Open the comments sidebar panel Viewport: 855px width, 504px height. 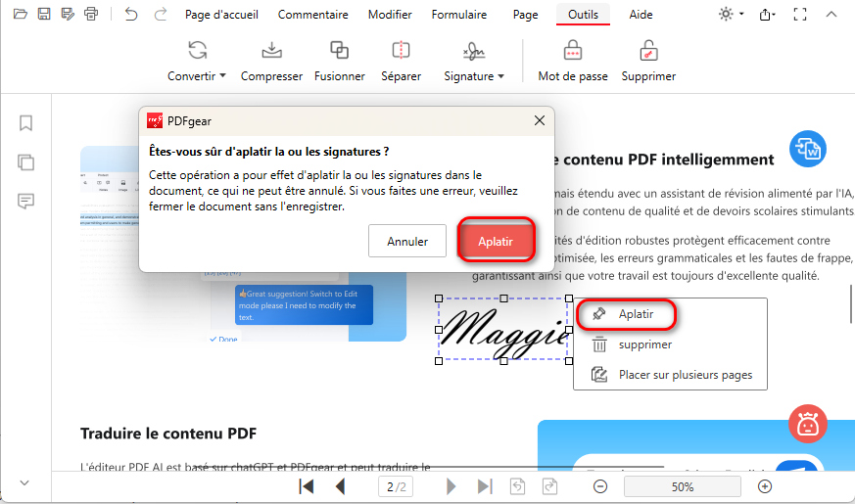pyautogui.click(x=25, y=201)
